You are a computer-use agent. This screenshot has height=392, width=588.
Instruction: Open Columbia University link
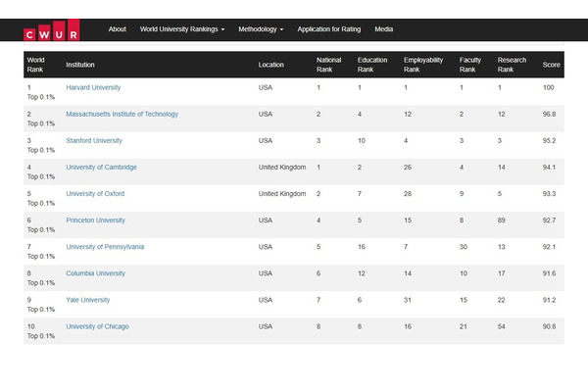[95, 273]
